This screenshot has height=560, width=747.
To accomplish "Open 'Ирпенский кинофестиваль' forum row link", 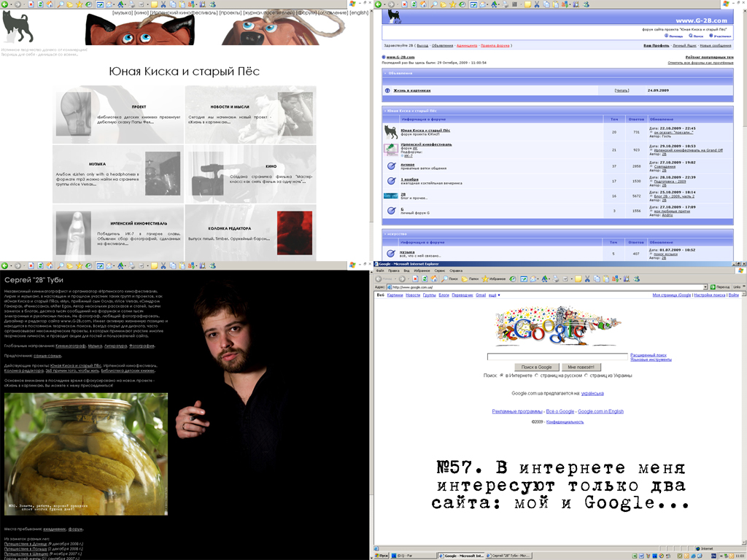I will coord(426,144).
